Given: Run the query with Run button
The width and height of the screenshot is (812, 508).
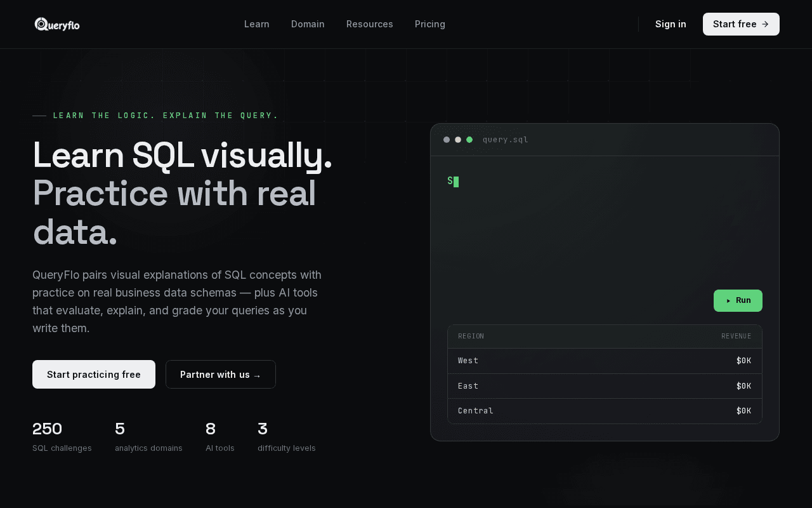Looking at the screenshot, I should point(738,300).
